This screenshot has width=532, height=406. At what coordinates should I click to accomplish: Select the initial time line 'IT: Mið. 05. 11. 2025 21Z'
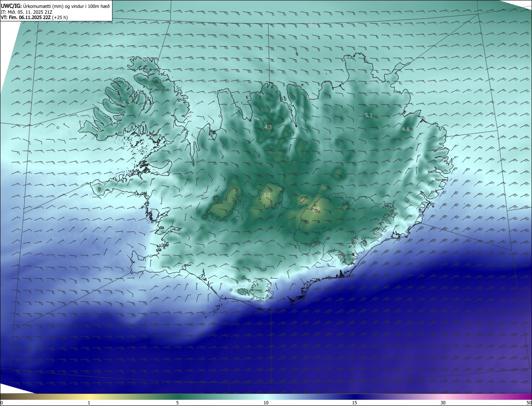(x=27, y=12)
